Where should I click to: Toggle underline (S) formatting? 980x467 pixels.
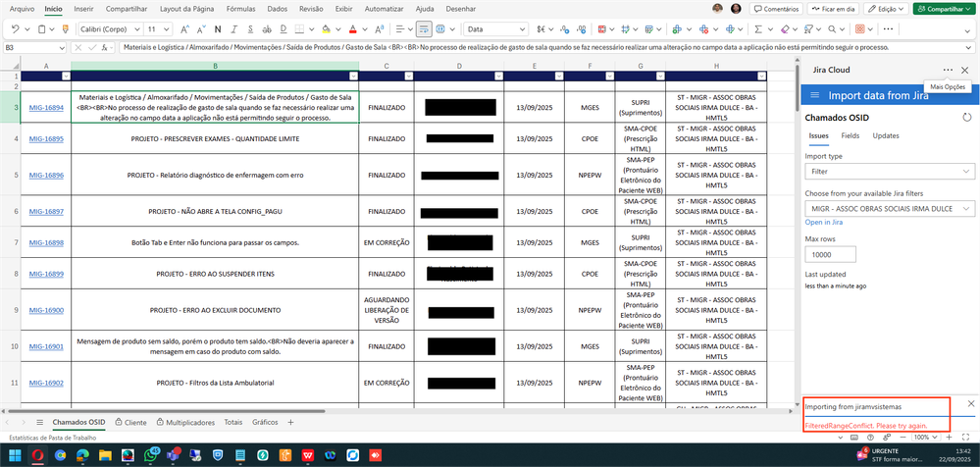(250, 28)
